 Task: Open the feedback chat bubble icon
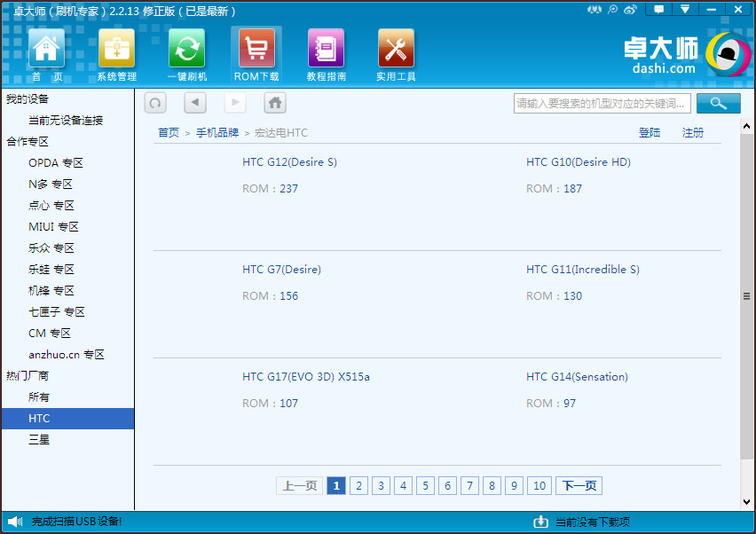click(x=658, y=9)
